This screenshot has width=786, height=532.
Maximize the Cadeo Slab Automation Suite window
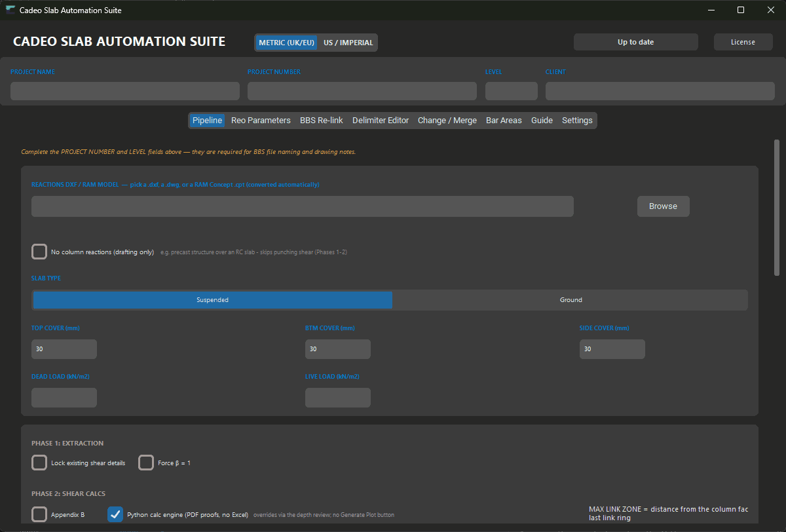click(x=741, y=10)
